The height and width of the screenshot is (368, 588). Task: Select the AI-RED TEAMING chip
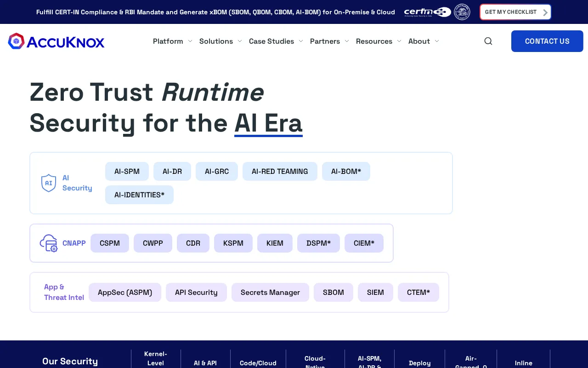pos(280,172)
